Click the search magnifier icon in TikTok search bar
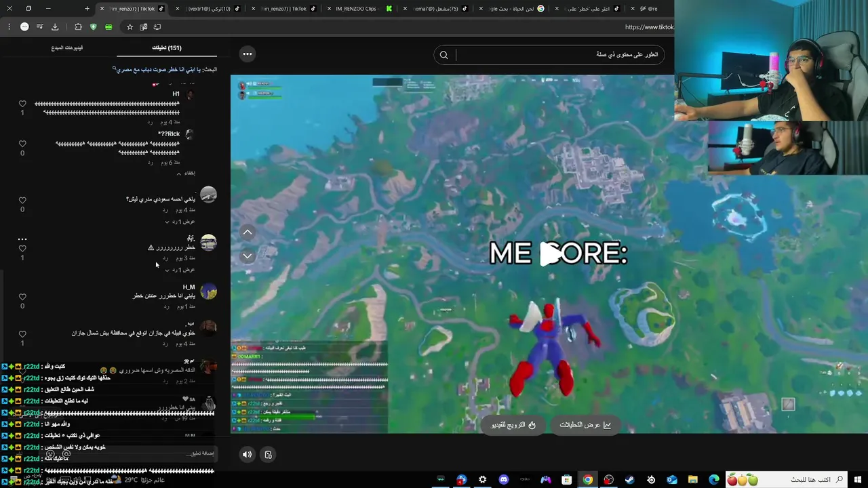The height and width of the screenshot is (488, 868). [x=443, y=55]
